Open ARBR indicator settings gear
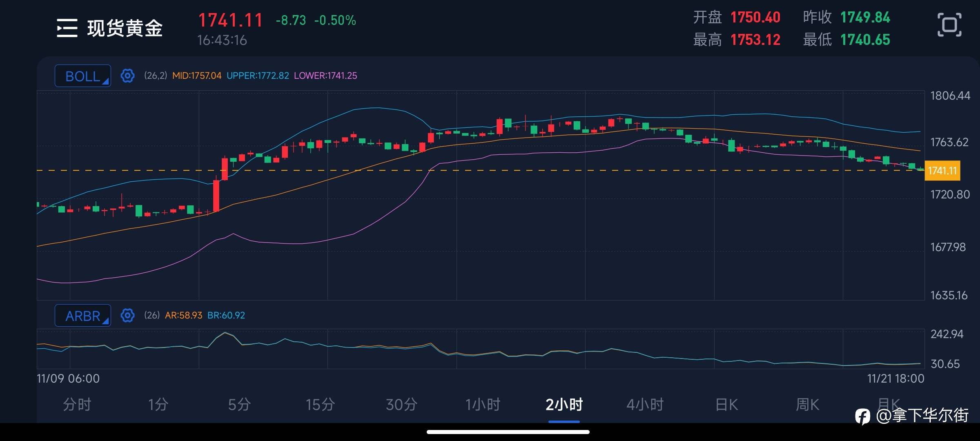Screen dimensions: 980x441 coord(127,315)
